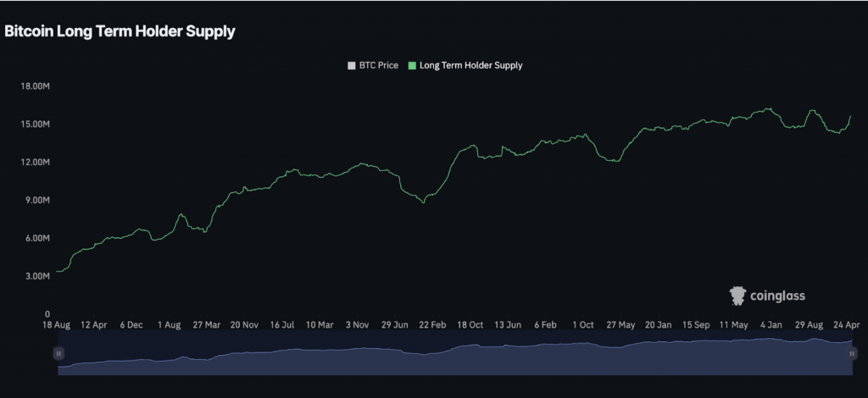
Task: Click the 29 Jun x-axis date
Action: (394, 325)
